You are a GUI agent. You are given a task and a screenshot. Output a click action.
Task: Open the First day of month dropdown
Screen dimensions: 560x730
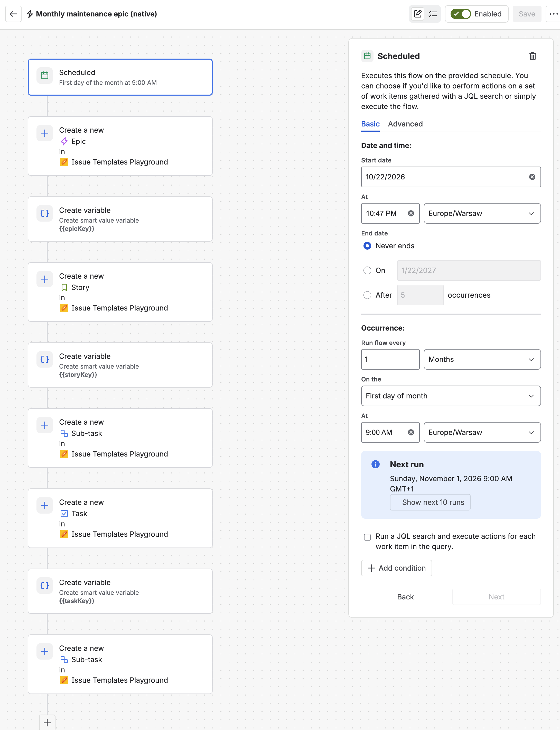pyautogui.click(x=451, y=396)
